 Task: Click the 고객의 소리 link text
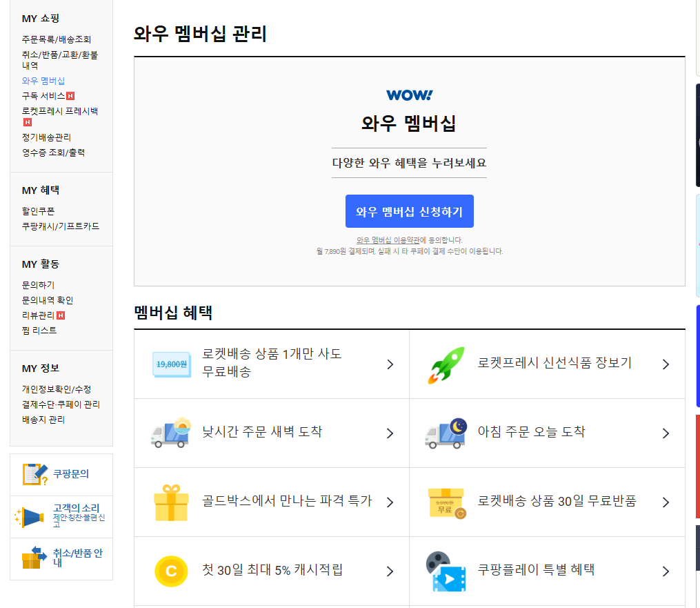pos(77,508)
